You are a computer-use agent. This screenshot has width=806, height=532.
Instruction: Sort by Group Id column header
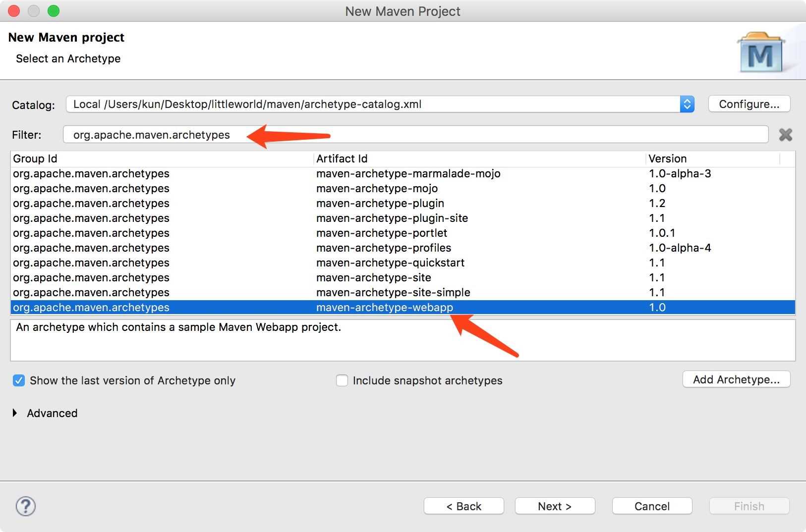[35, 159]
